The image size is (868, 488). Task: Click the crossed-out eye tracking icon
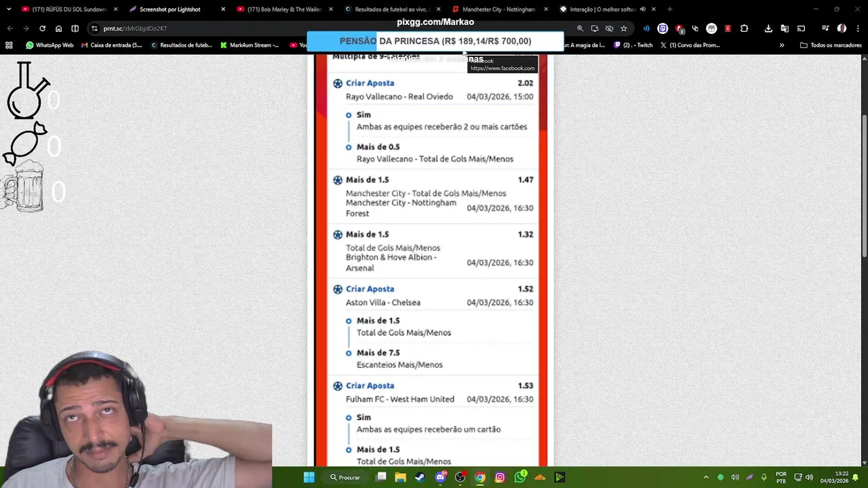click(609, 28)
